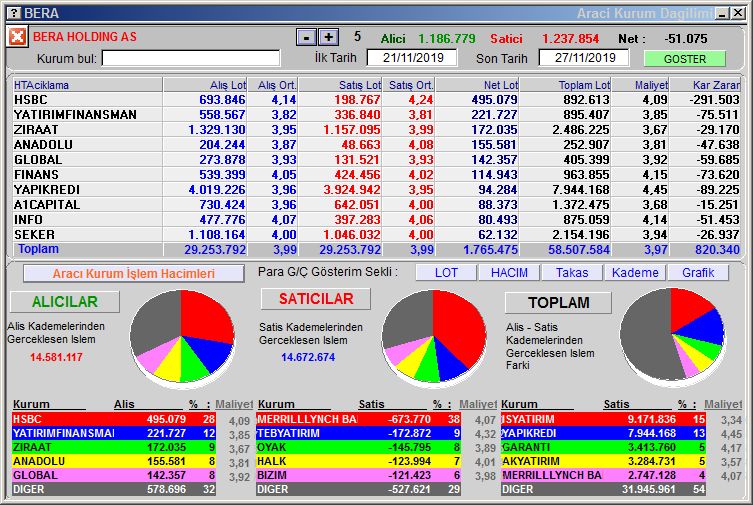This screenshot has width=753, height=505.
Task: Sort by Satış Ort. column header
Action: click(x=408, y=85)
